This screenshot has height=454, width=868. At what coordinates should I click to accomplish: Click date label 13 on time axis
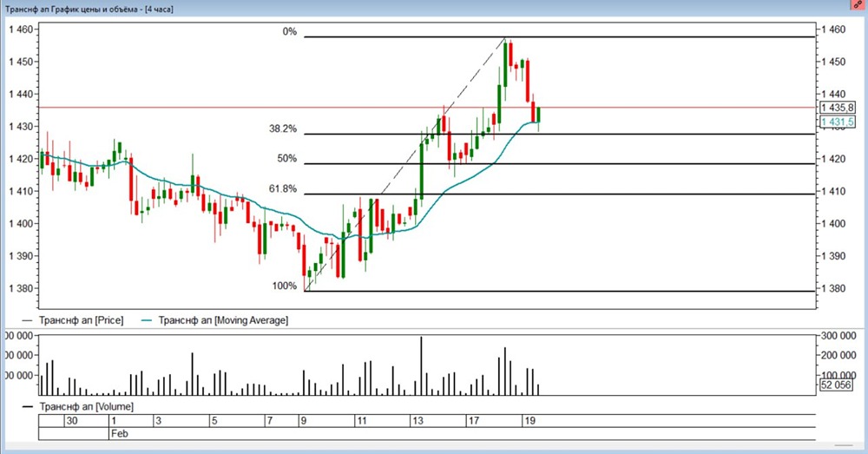pos(418,421)
